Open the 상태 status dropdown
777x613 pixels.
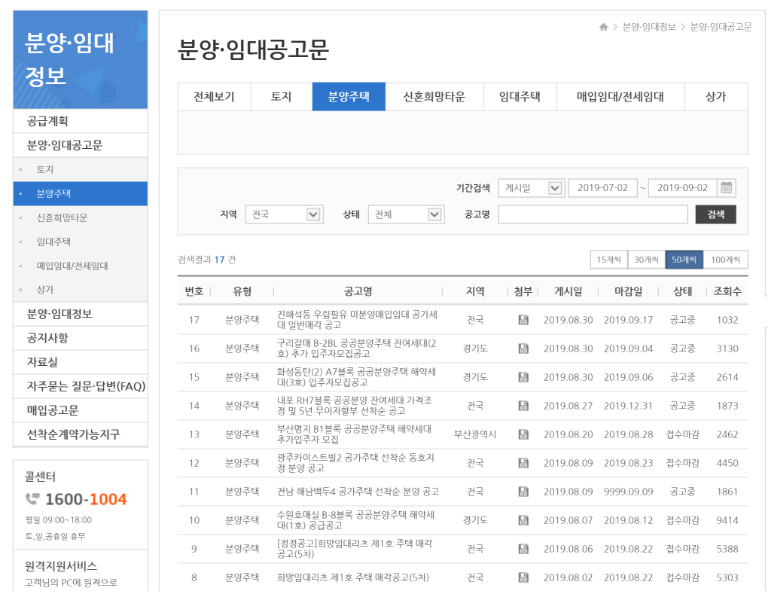406,214
